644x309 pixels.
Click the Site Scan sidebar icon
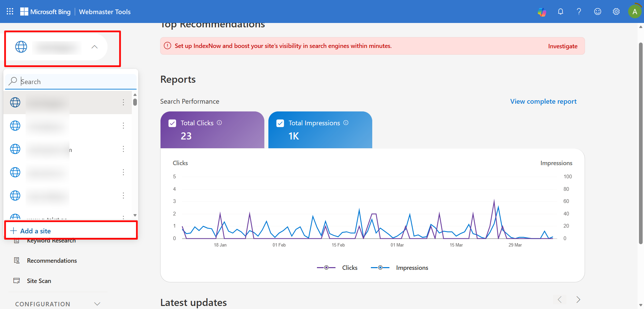point(17,280)
